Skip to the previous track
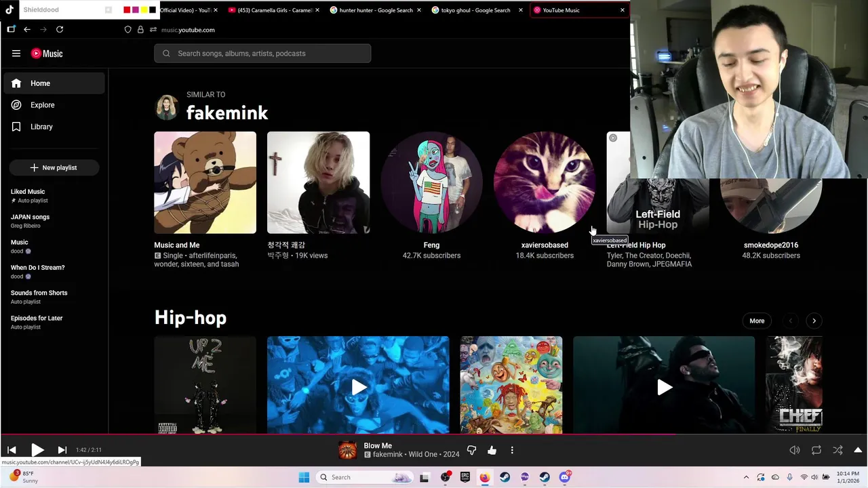The width and height of the screenshot is (868, 488). click(12, 450)
